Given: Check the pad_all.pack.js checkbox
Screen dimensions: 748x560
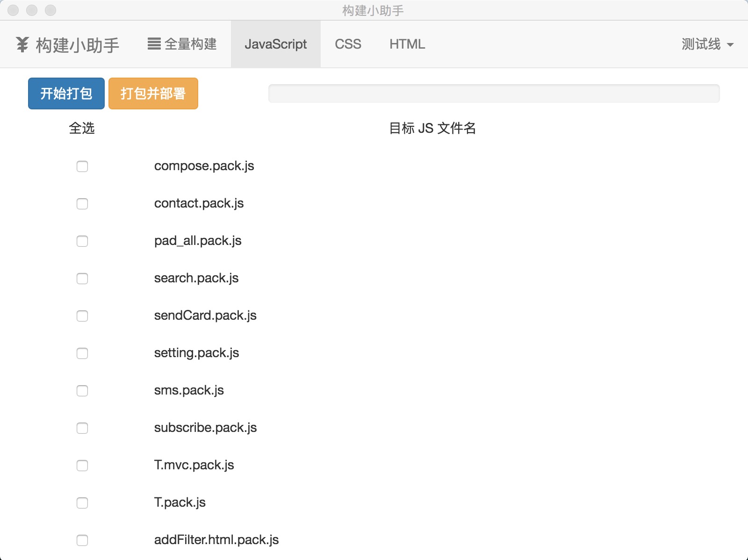Looking at the screenshot, I should pyautogui.click(x=82, y=241).
